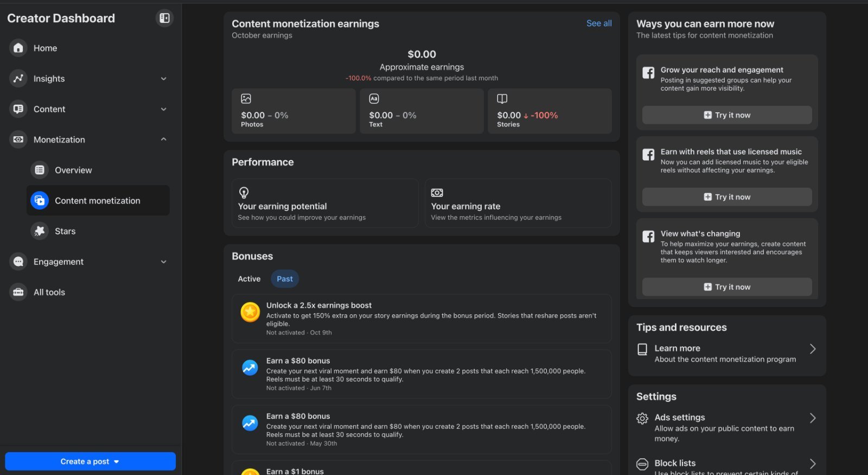Click the Text earnings Aa icon
868x475 pixels.
[x=374, y=99]
